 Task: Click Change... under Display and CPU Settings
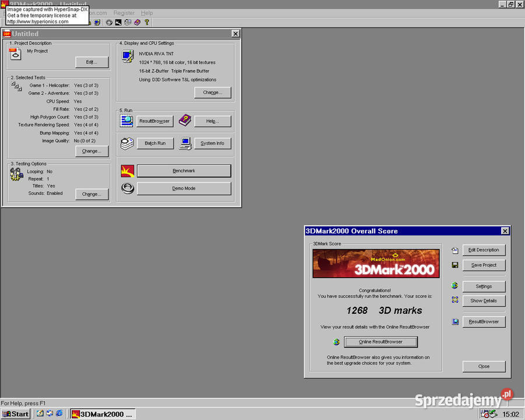coord(212,92)
